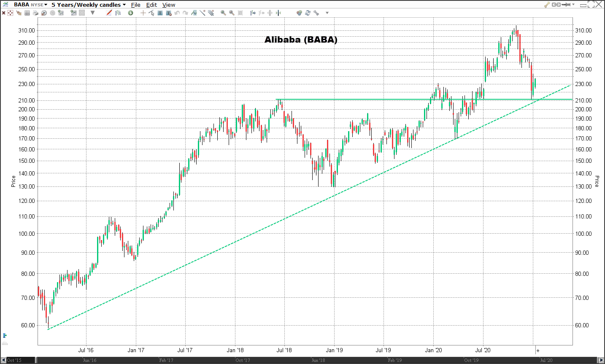Image resolution: width=605 pixels, height=364 pixels.
Task: Open the colored circles color settings icon
Action: tap(299, 13)
